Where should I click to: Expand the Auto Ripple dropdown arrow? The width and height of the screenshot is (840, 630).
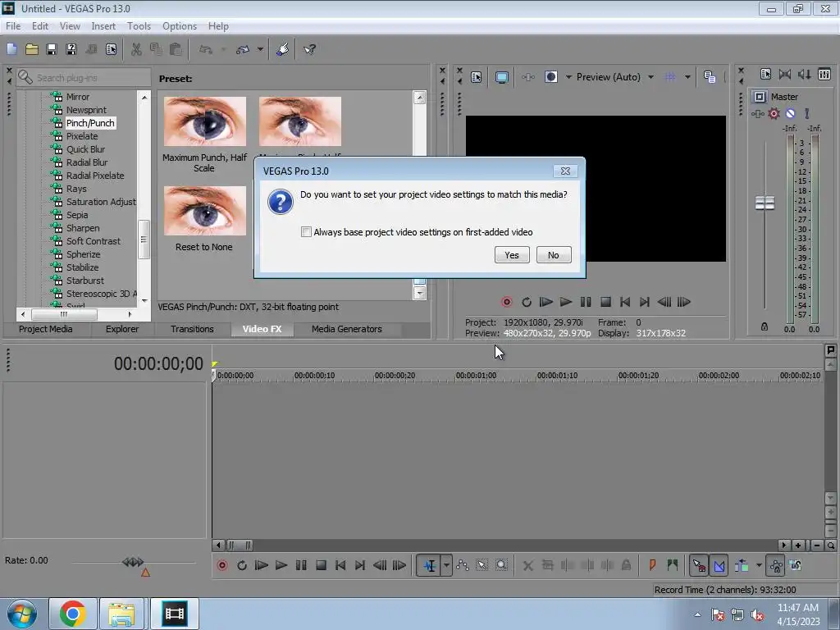[x=759, y=565]
